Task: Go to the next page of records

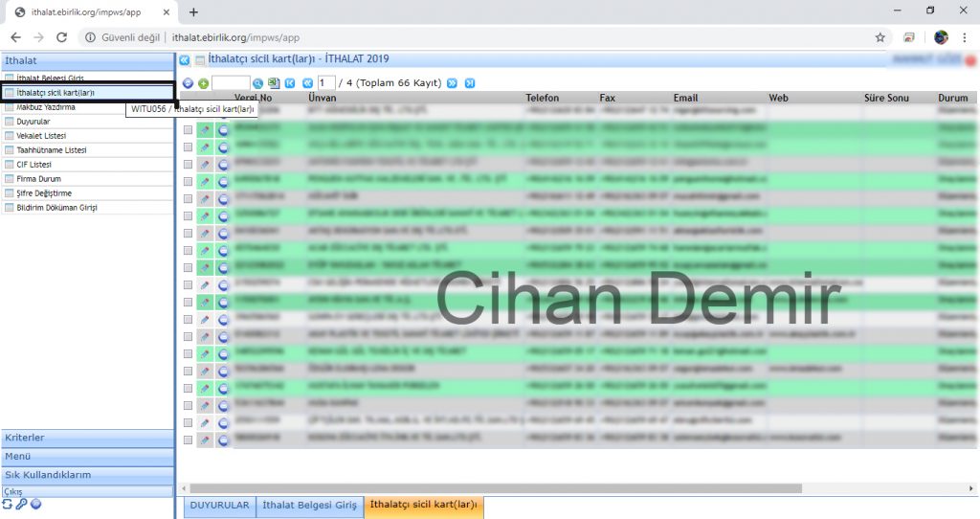Action: [452, 83]
